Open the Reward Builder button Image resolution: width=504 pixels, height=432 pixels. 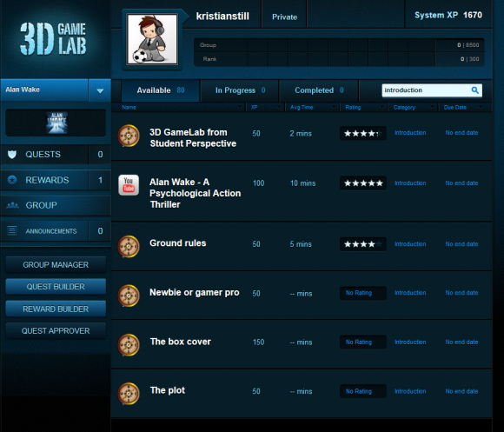(56, 309)
